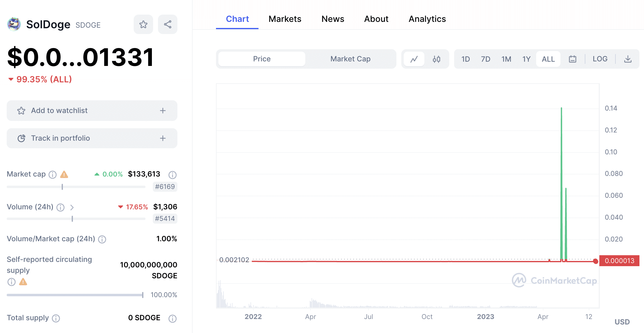Click info icon next to $133,613
644x333 pixels.
[173, 175]
